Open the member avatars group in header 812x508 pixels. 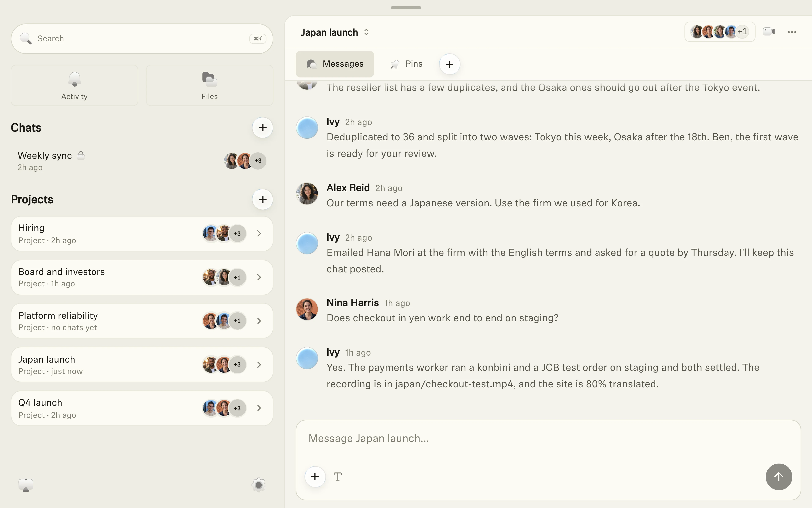pos(720,32)
